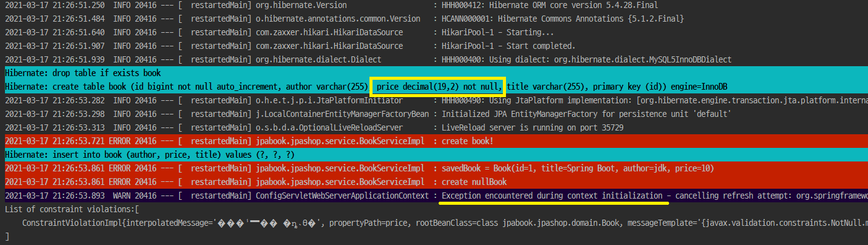Click the 'create nullBook' error message

[474, 182]
